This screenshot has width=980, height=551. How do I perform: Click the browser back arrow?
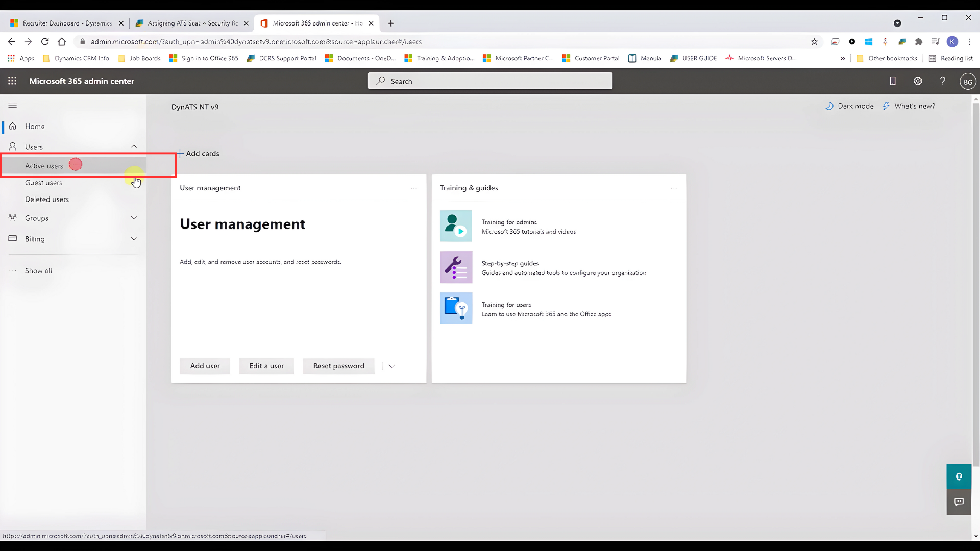(x=11, y=42)
